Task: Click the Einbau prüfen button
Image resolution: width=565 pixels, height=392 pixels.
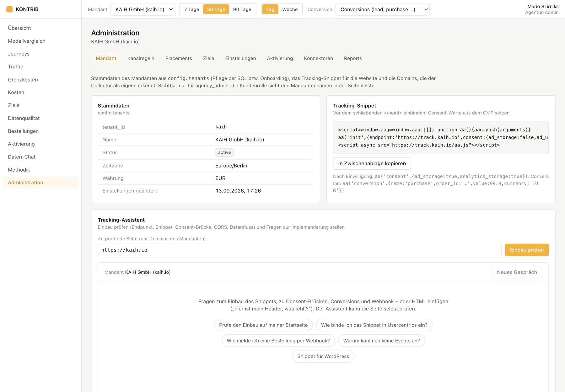Action: click(527, 250)
